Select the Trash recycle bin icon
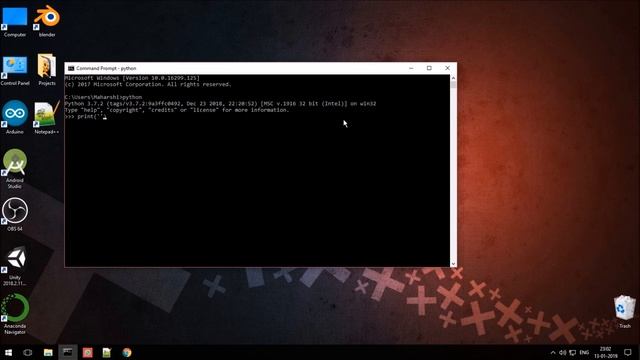 click(624, 312)
